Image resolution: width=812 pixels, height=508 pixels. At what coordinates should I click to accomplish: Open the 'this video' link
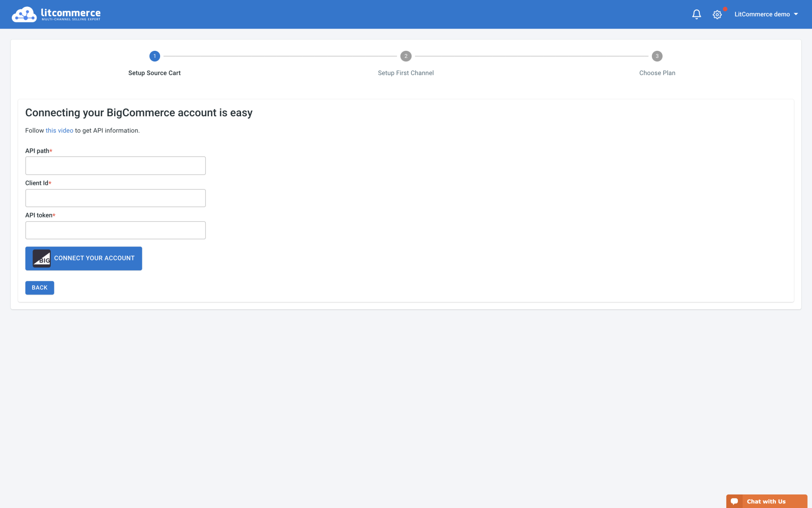click(x=59, y=131)
